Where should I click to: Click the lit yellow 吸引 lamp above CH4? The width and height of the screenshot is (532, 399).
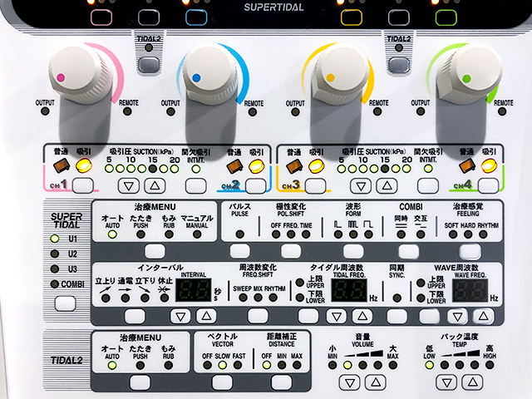pos(489,166)
